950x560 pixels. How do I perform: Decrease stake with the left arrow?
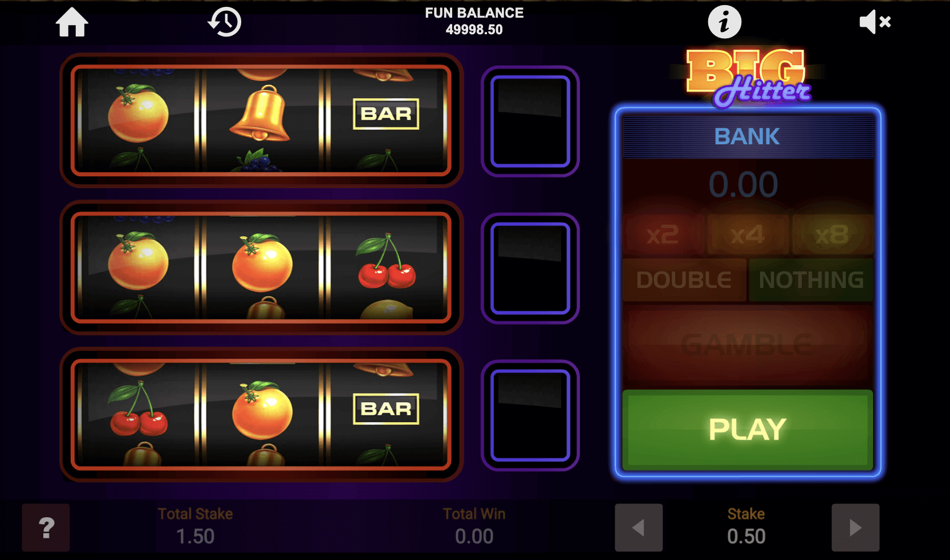pos(639,527)
